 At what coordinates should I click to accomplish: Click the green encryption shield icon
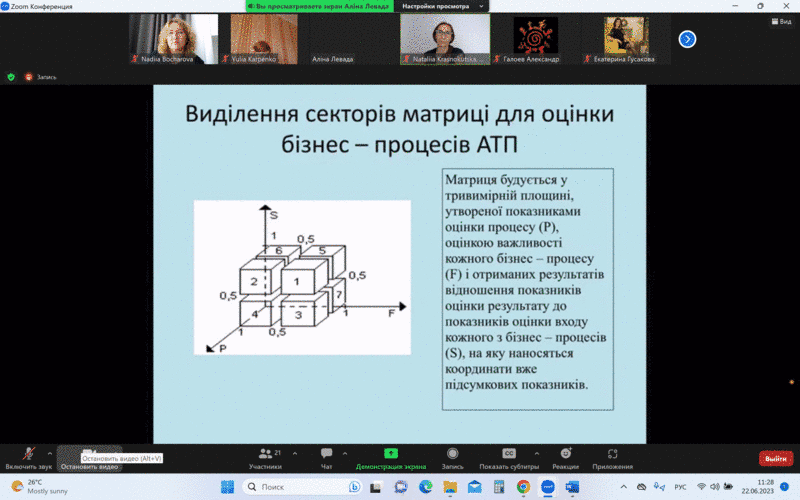pos(11,77)
